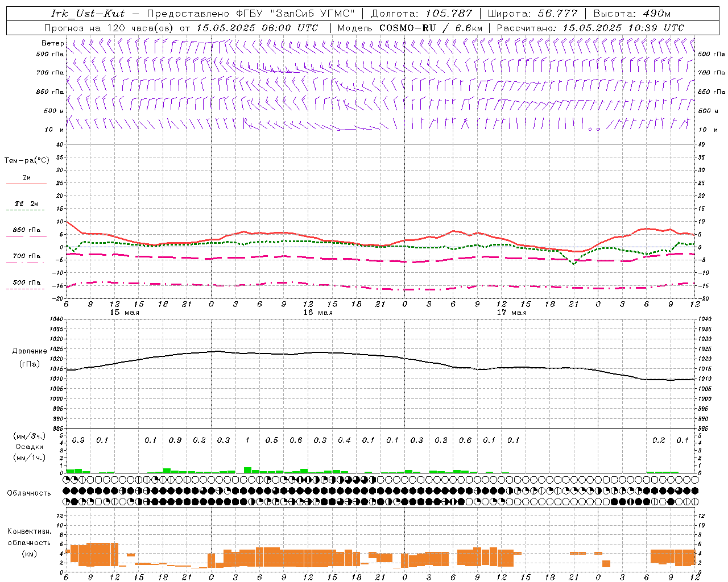Click the (мм/1ч.) precipitation unit label
This screenshot has width=728, height=582.
tap(29, 457)
